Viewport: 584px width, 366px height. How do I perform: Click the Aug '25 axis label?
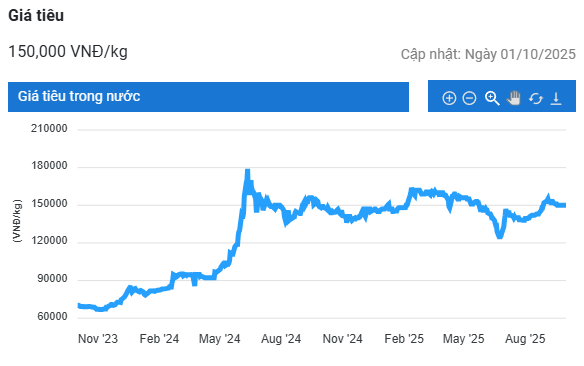(525, 339)
